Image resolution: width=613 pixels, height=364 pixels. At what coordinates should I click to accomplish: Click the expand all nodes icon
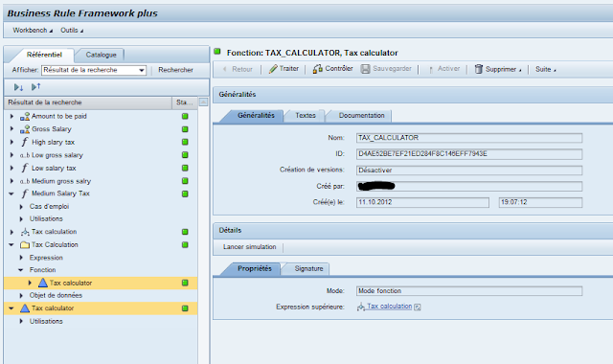click(18, 87)
